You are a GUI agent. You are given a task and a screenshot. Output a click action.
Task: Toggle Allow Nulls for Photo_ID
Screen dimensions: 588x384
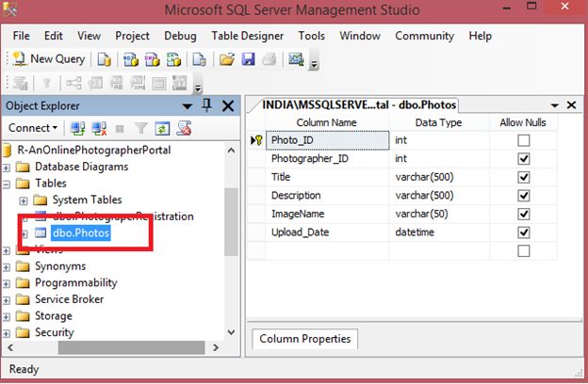524,140
